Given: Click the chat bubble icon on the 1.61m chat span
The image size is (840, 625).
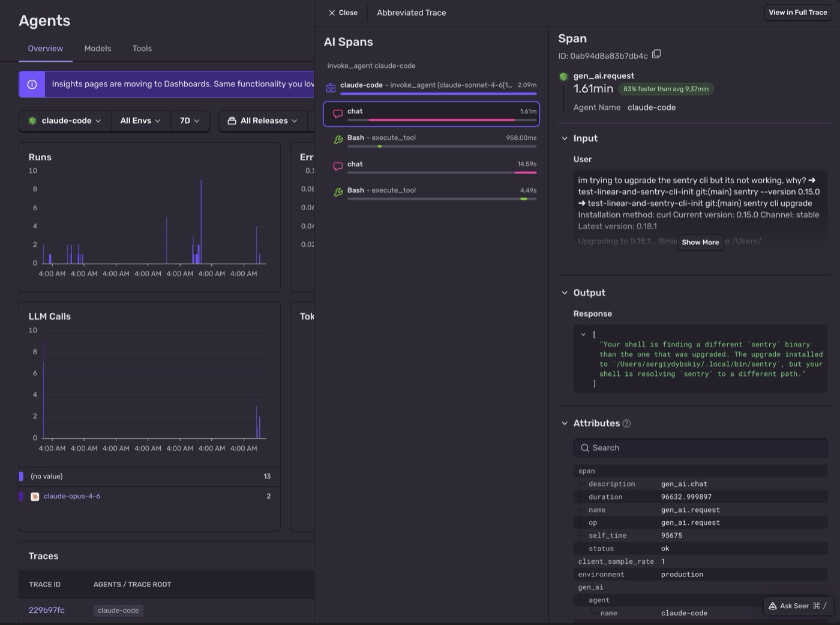Looking at the screenshot, I should (x=337, y=113).
